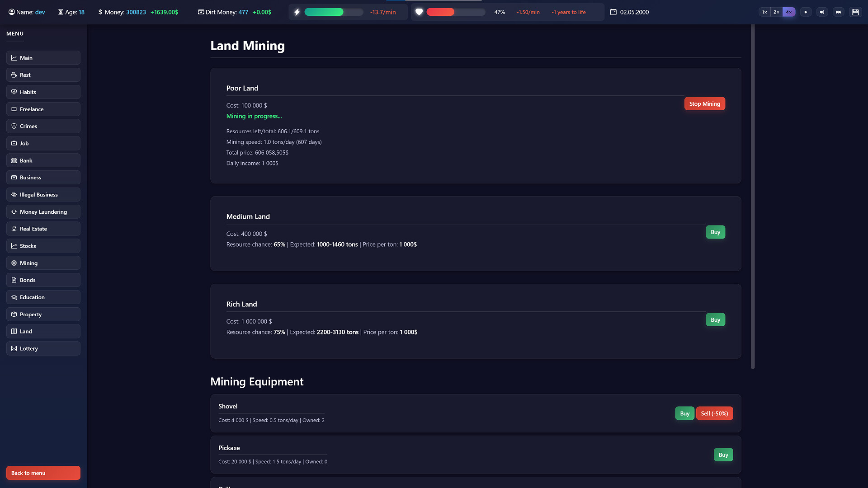Select the Bank icon in the menu
Image resolution: width=868 pixels, height=488 pixels.
14,160
